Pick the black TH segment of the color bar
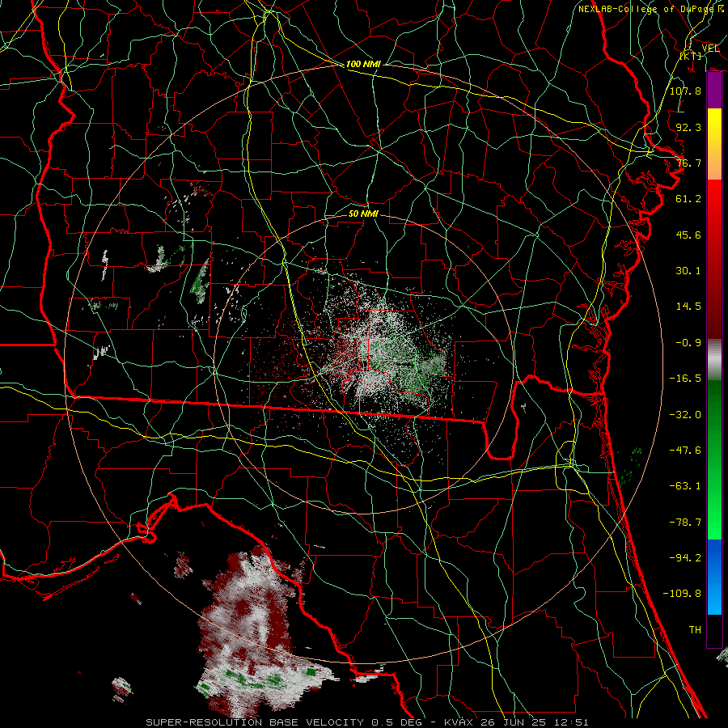Screen dimensions: 728x728 (x=714, y=630)
